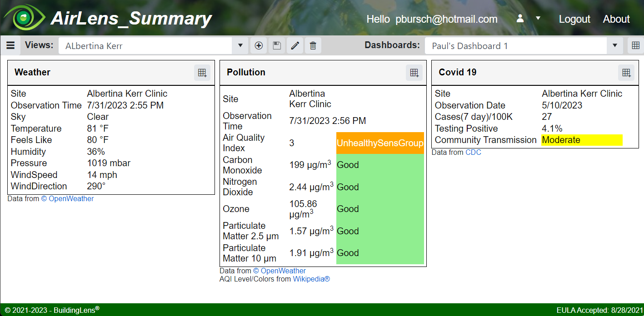Viewport: 644px width, 316px height.
Task: Click the AirLens eye logo
Action: [25, 17]
